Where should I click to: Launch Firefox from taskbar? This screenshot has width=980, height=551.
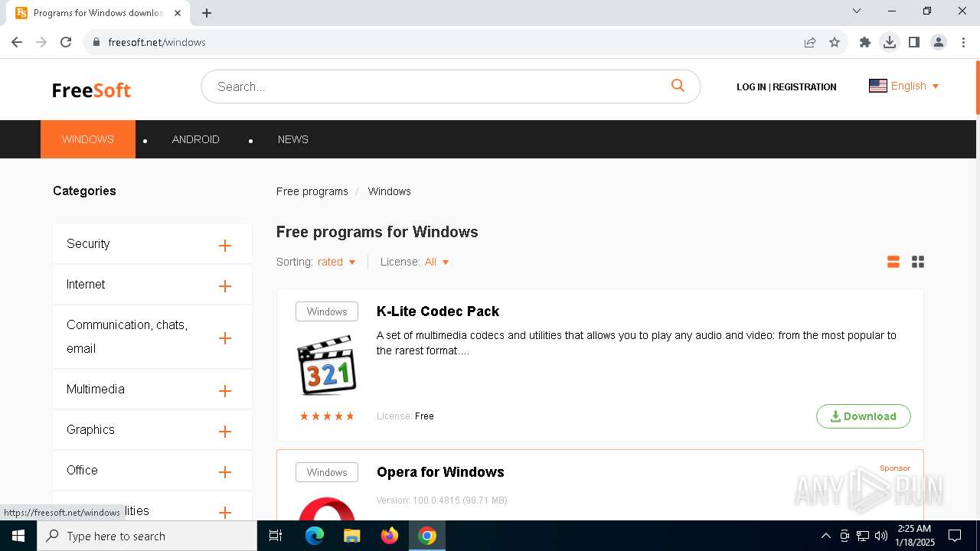(390, 536)
